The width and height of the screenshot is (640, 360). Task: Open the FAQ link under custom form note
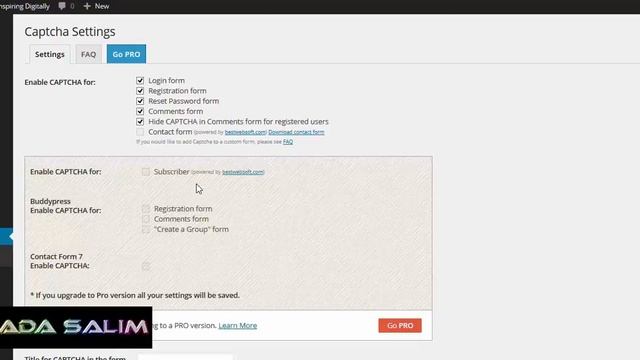click(288, 142)
